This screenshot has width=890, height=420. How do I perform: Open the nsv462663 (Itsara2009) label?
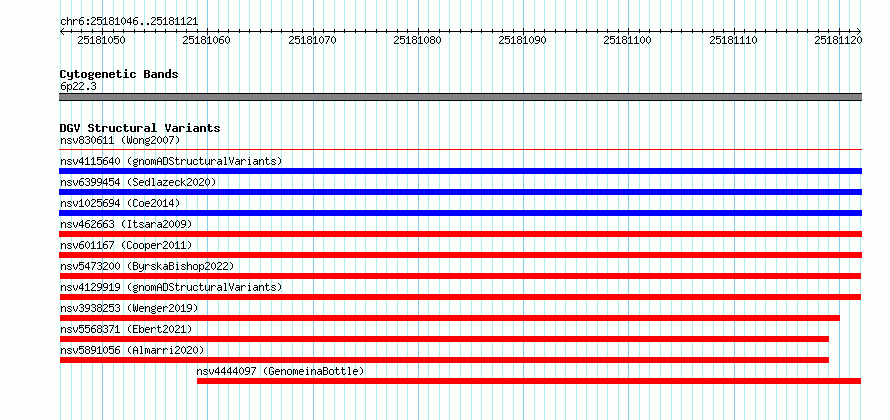[126, 224]
